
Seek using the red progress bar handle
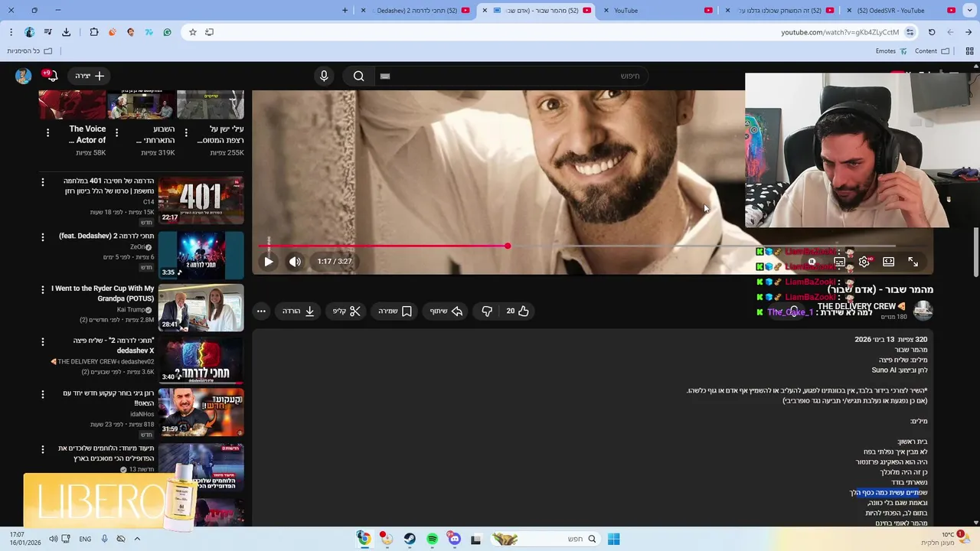click(508, 246)
